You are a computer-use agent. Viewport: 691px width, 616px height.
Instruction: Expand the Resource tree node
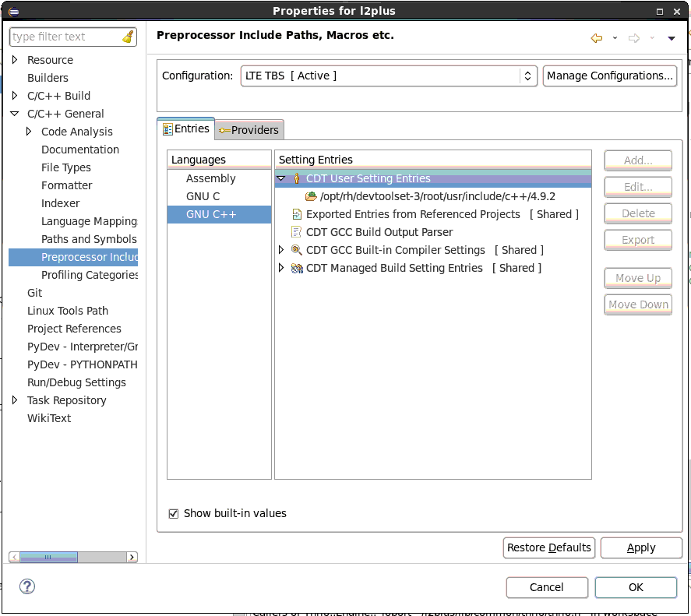(15, 60)
